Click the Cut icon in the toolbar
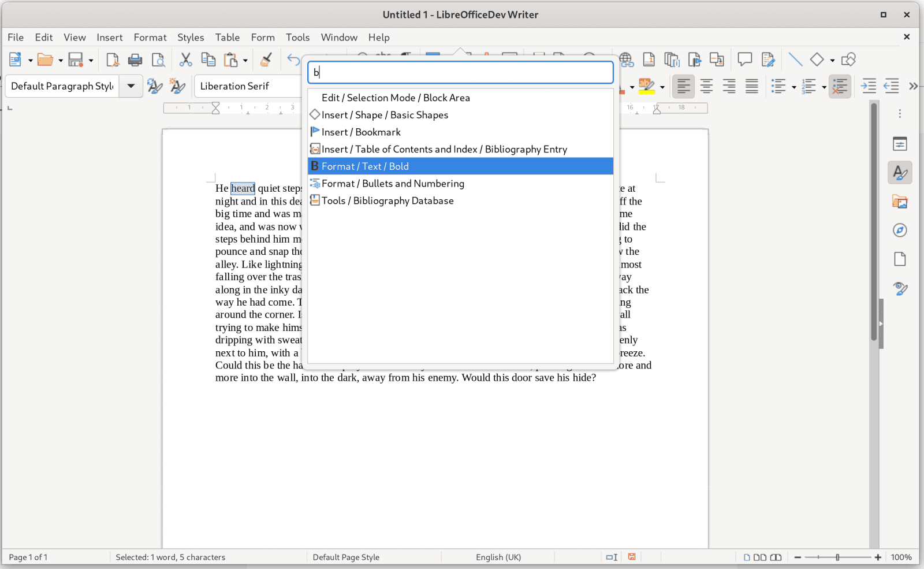Image resolution: width=924 pixels, height=569 pixels. tap(185, 59)
